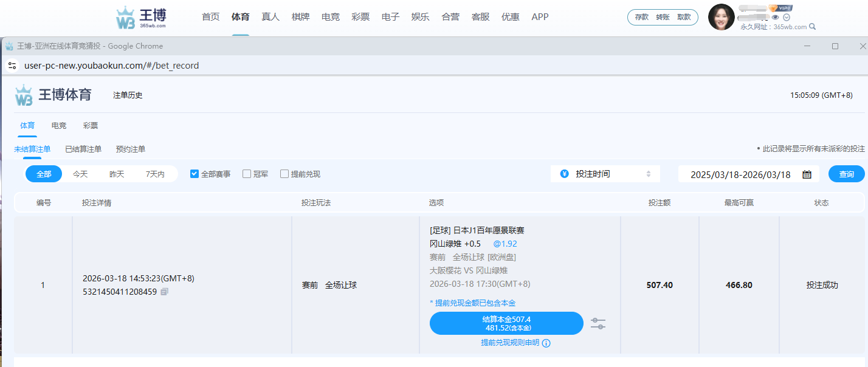Open the 投注时间 sort dropdown

[x=605, y=174]
